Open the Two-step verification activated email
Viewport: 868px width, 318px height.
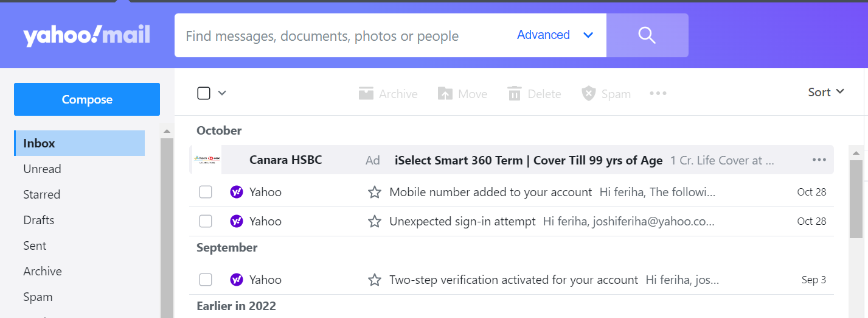click(x=513, y=280)
